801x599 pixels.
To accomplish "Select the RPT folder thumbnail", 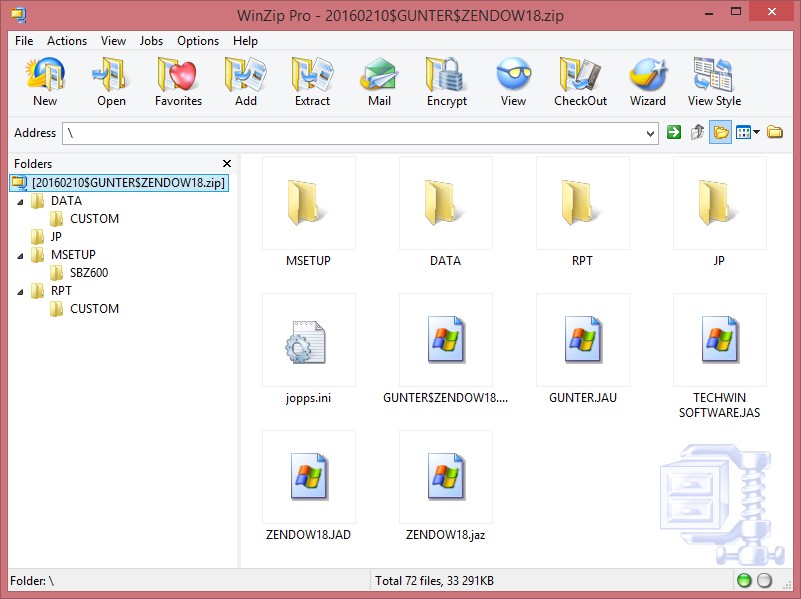I will coord(582,203).
